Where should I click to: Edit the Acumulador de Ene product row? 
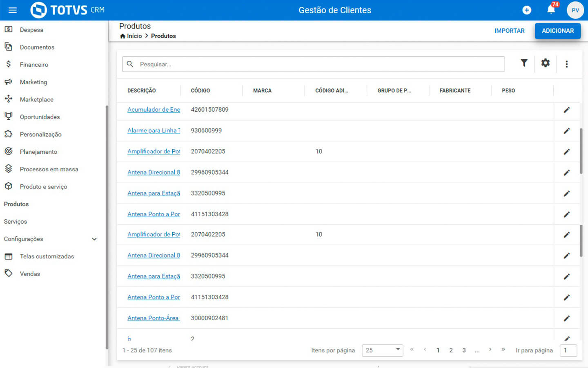tap(566, 110)
